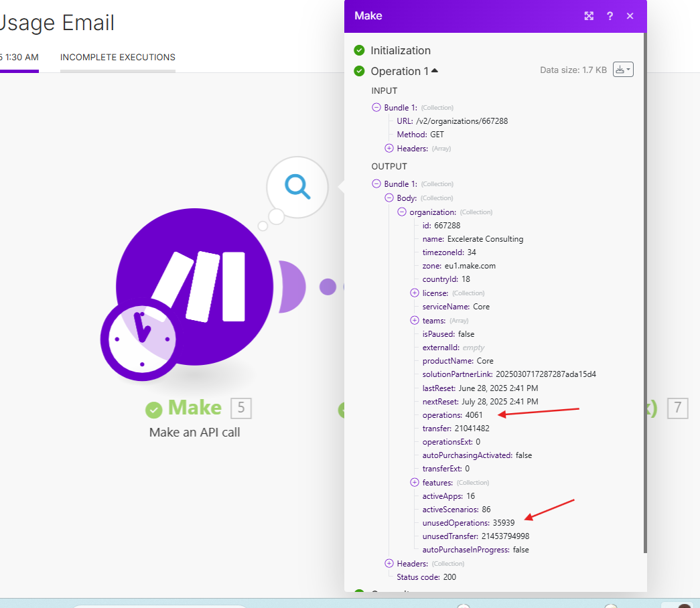Select activeScenarios: 86 row
Viewport: 700px width, 608px height.
click(456, 510)
